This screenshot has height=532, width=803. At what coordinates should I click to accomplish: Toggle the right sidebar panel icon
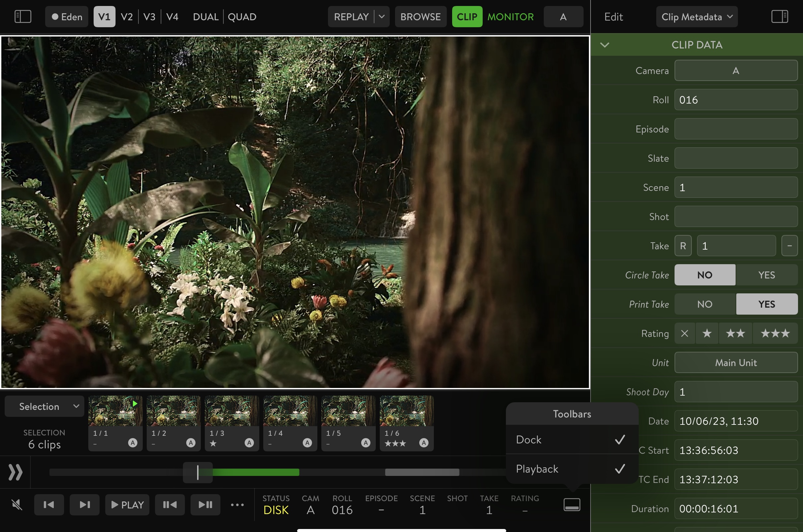pyautogui.click(x=779, y=17)
